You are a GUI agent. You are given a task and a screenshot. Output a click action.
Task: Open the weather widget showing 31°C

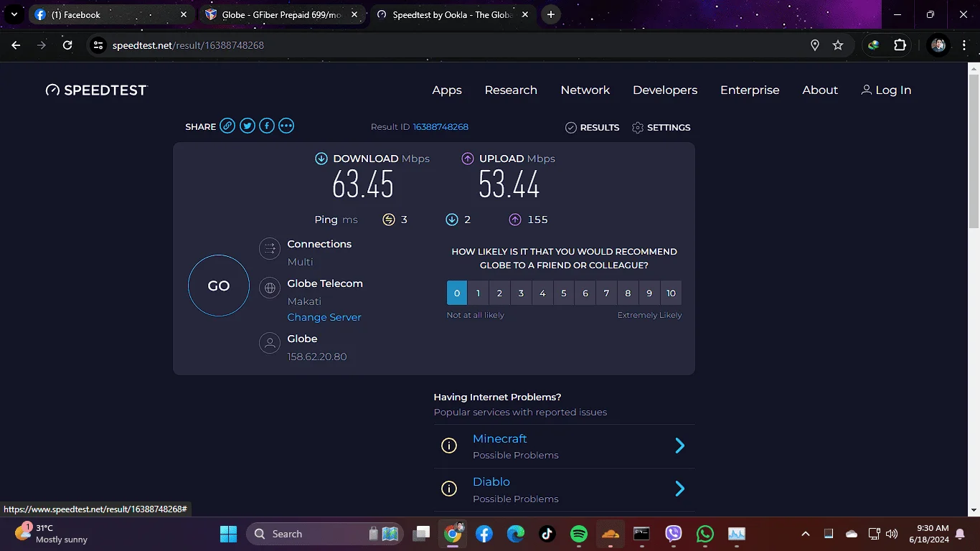click(52, 534)
